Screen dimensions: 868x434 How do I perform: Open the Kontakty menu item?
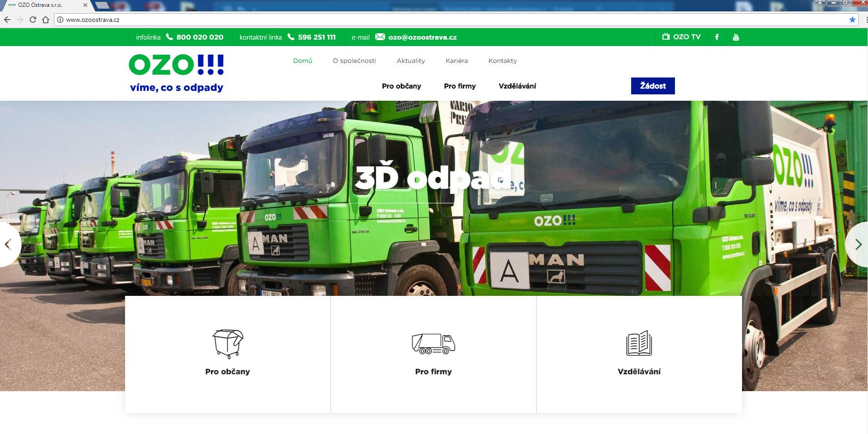point(502,61)
